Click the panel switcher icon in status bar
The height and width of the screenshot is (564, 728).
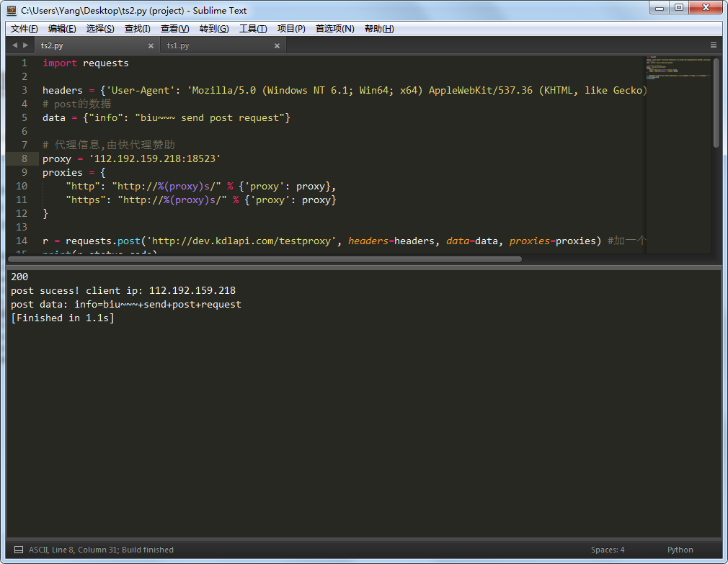coord(19,550)
